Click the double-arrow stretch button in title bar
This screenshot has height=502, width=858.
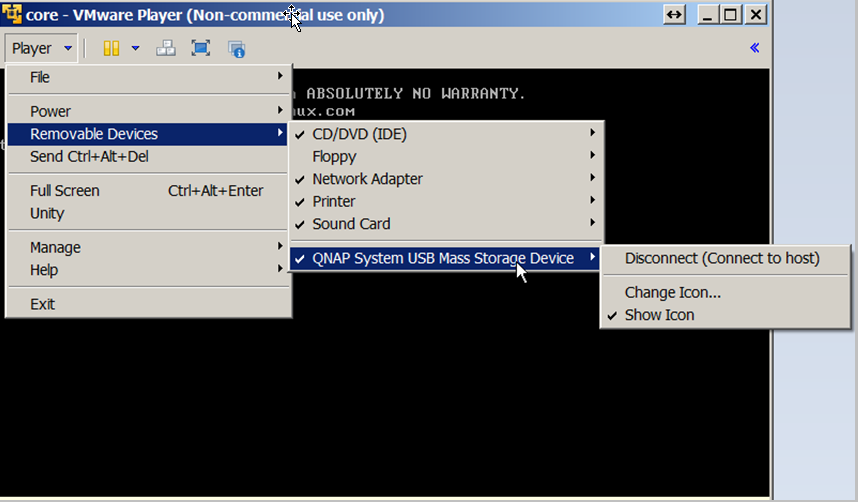[x=674, y=15]
